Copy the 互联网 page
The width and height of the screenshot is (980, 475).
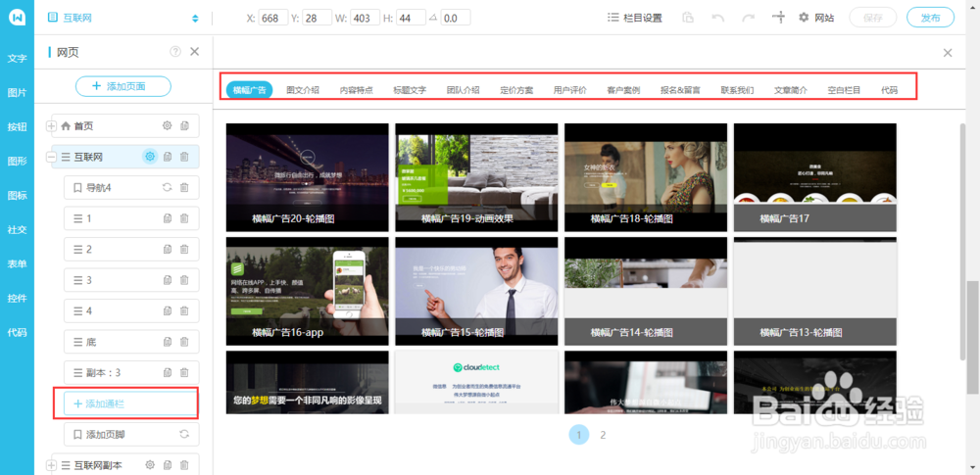coord(168,157)
